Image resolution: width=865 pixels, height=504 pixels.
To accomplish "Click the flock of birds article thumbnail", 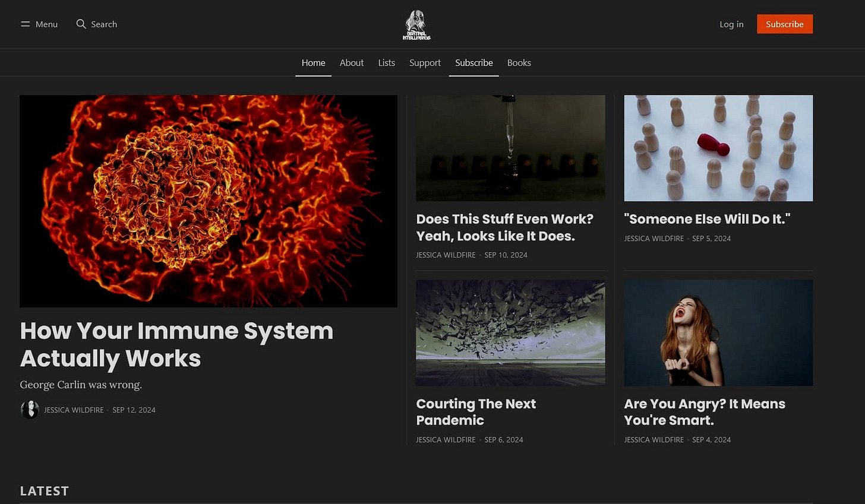I will point(510,333).
